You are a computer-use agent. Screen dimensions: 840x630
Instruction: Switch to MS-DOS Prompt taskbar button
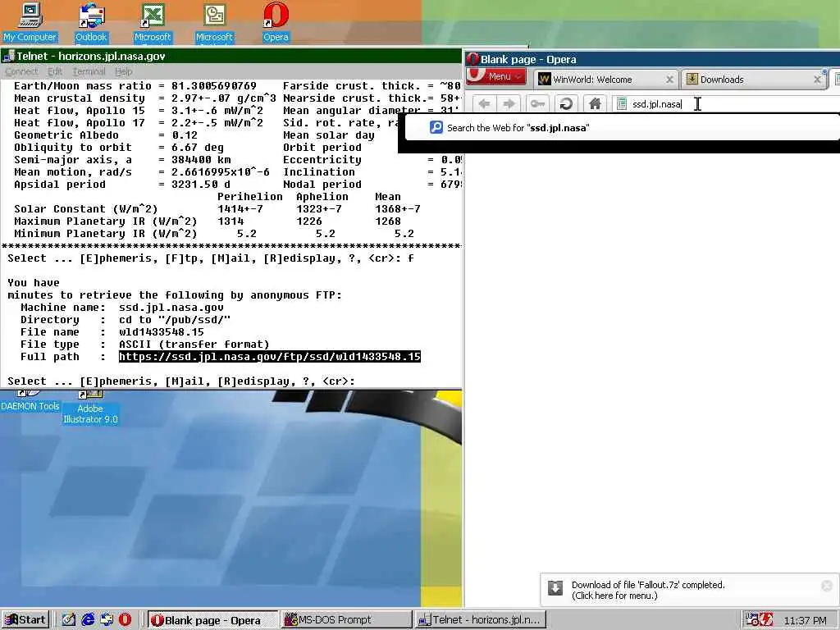point(347,620)
